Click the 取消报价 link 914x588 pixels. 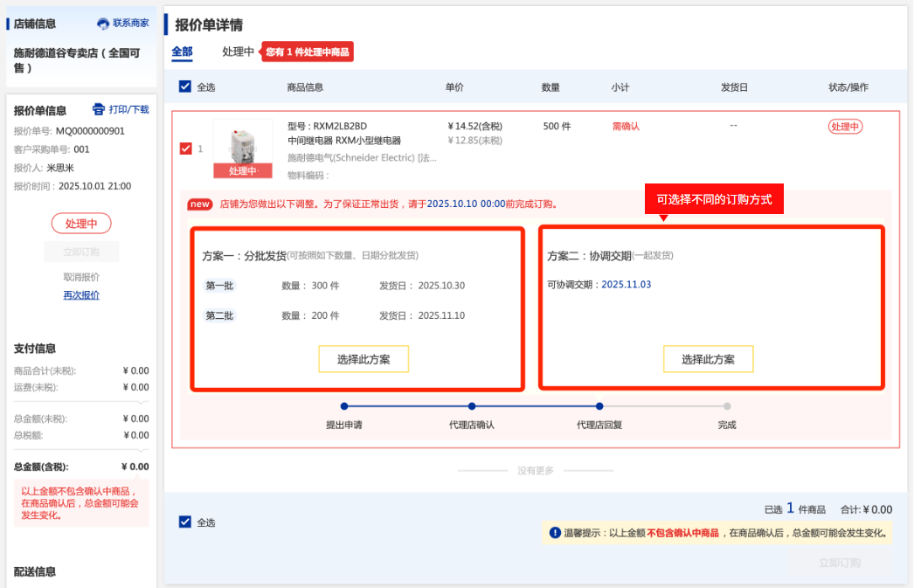(x=81, y=277)
